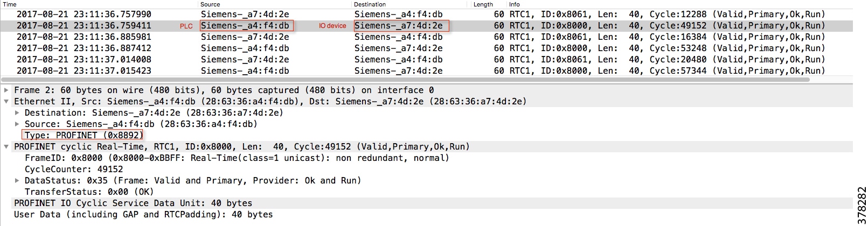Expand the Frame 2 details row
Screen dimensions: 868x226
[6, 90]
